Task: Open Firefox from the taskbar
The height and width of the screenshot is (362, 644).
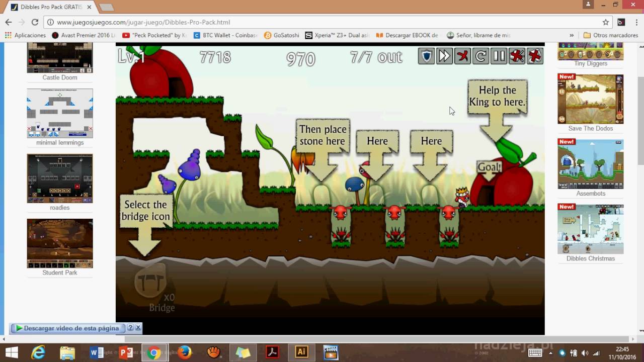Action: [x=184, y=352]
